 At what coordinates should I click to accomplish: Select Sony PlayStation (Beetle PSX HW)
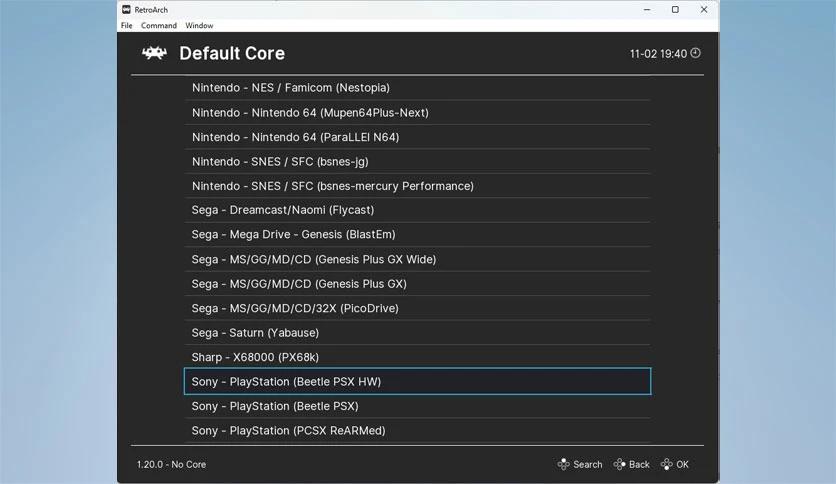[417, 381]
